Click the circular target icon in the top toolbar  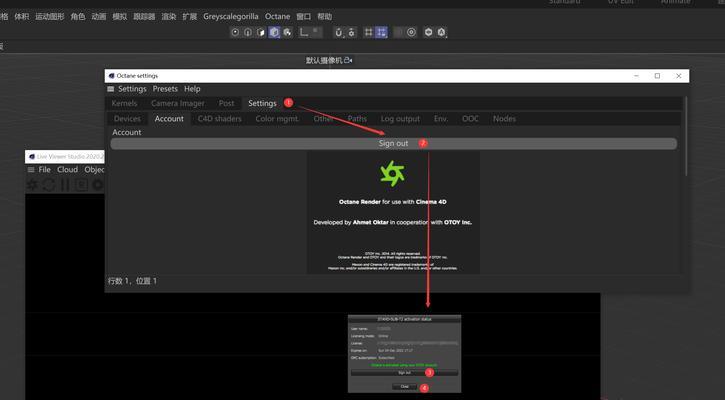tap(411, 32)
